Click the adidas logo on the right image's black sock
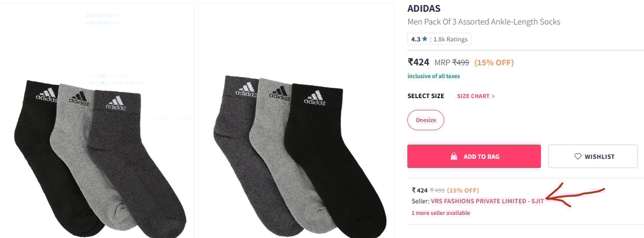 (x=314, y=98)
